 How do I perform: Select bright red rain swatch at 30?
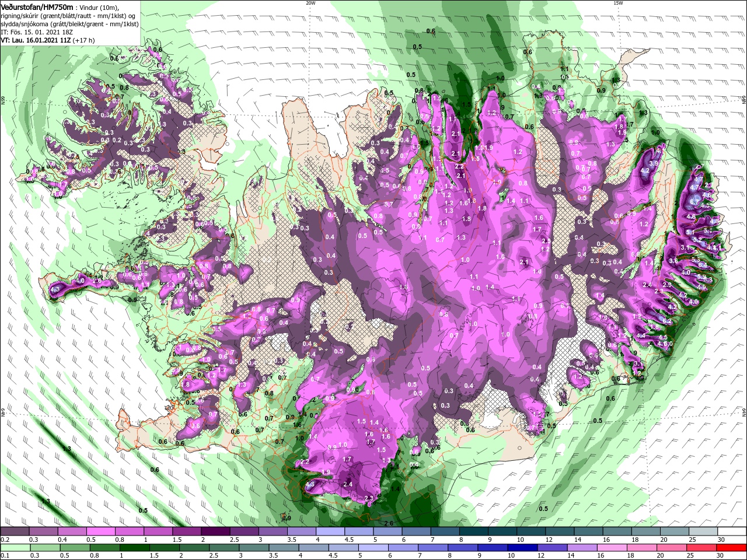pyautogui.click(x=731, y=548)
